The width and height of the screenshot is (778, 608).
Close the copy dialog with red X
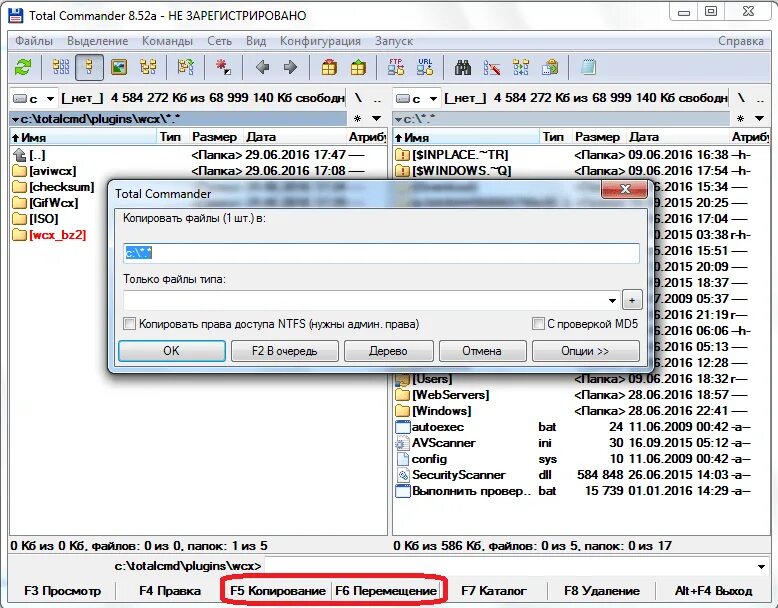(x=624, y=189)
